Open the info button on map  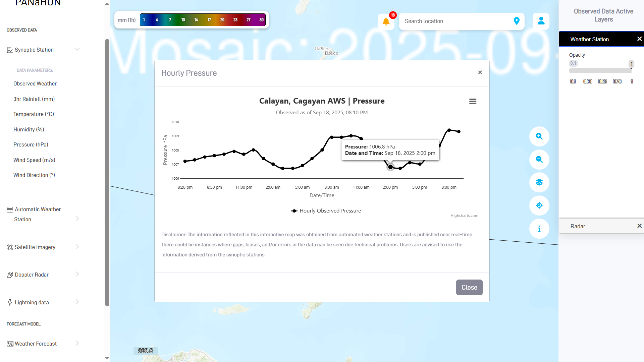pyautogui.click(x=539, y=229)
